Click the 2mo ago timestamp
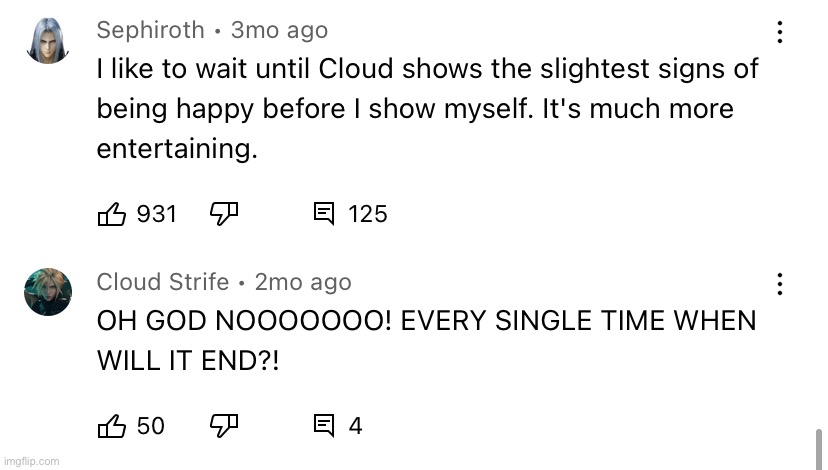The height and width of the screenshot is (470, 828). (303, 283)
